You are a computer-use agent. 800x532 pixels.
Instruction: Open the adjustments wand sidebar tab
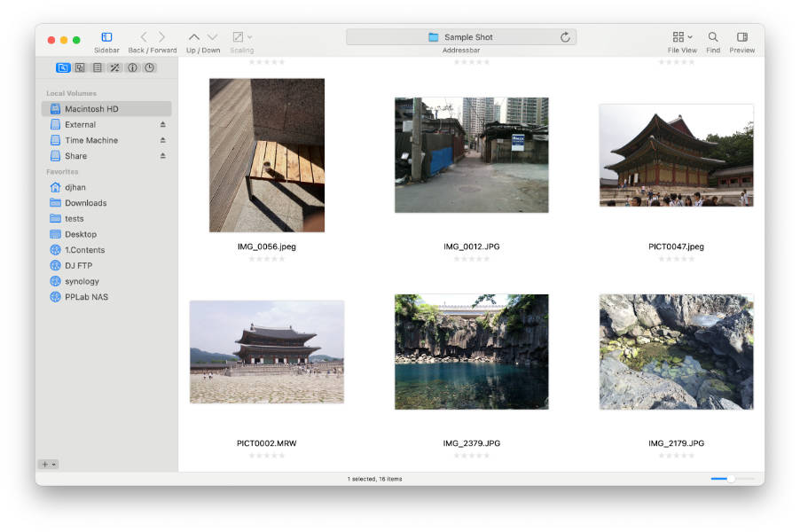point(114,68)
